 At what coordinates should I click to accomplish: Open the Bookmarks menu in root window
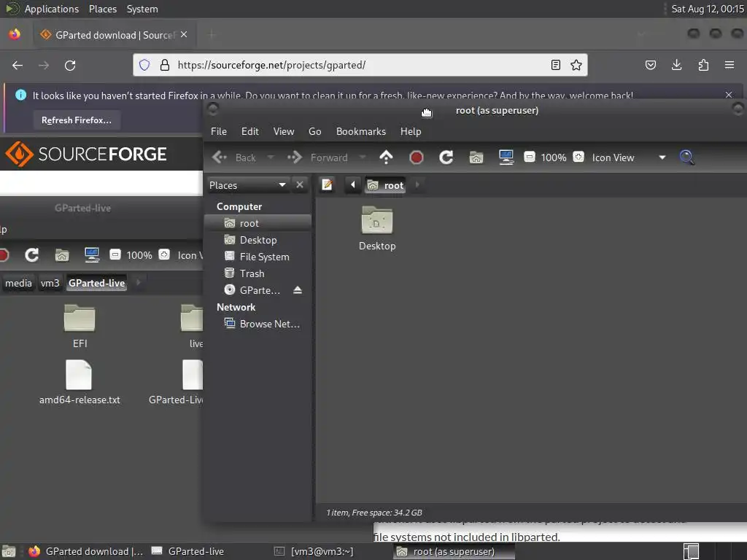click(x=360, y=131)
